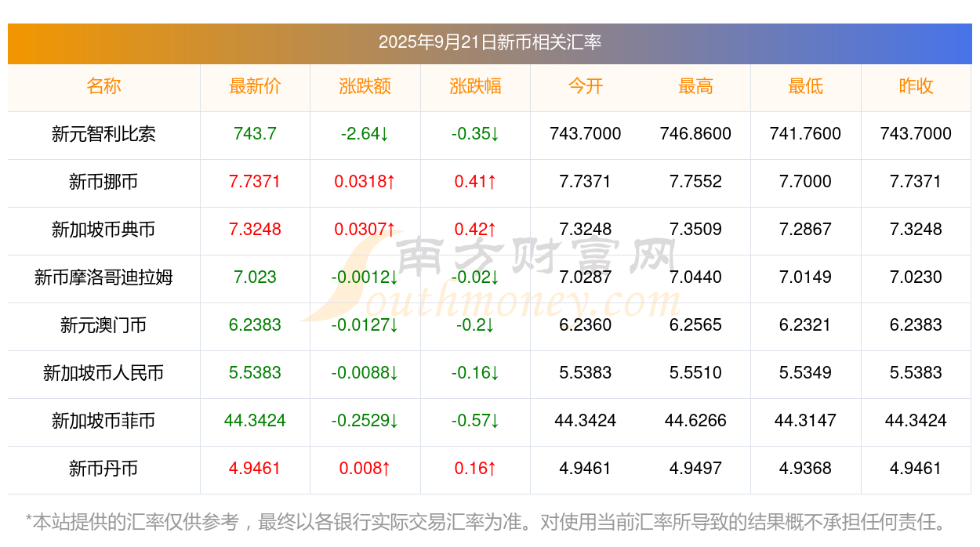Click change amount -0.0088↓

click(365, 373)
